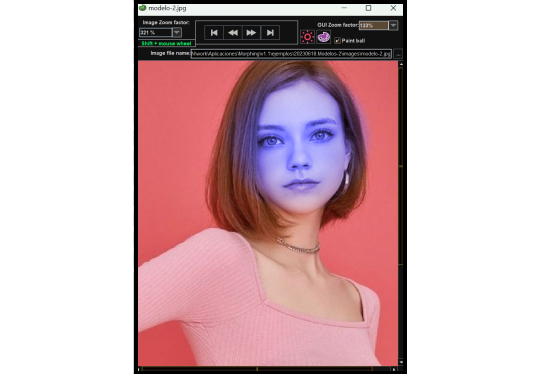Click the vertical scrollbar up arrow

(401, 64)
